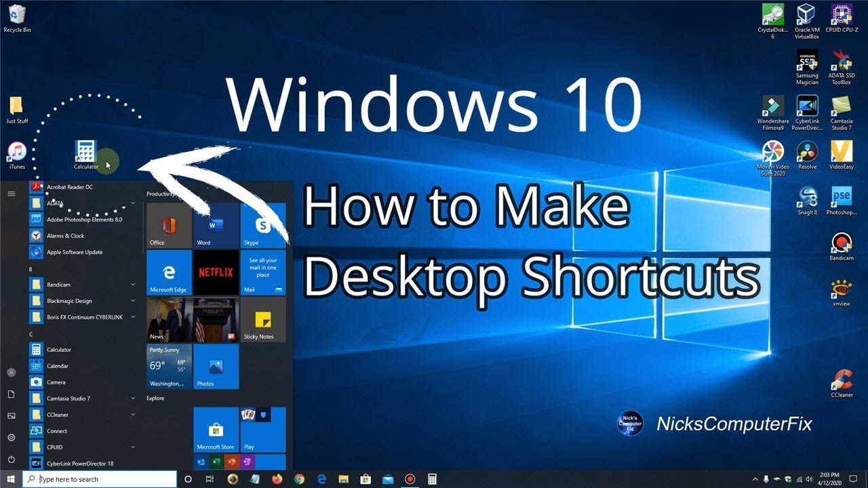The image size is (868, 488).
Task: Open the Skype tile
Action: pos(263,225)
